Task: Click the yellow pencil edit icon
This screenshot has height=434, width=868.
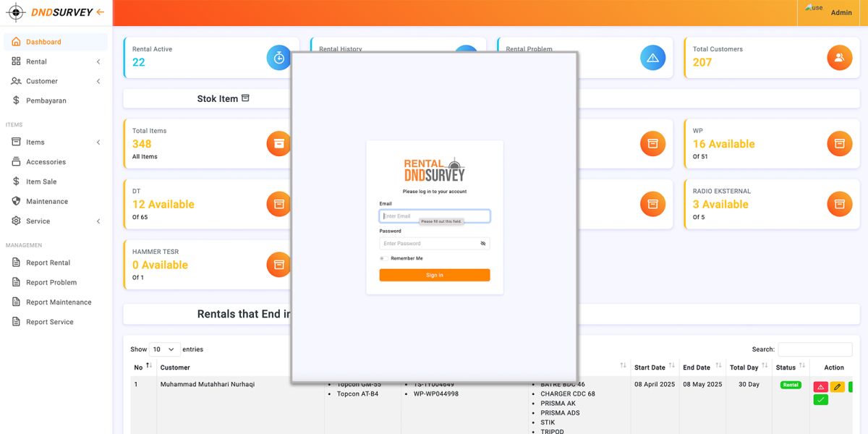Action: click(x=837, y=387)
